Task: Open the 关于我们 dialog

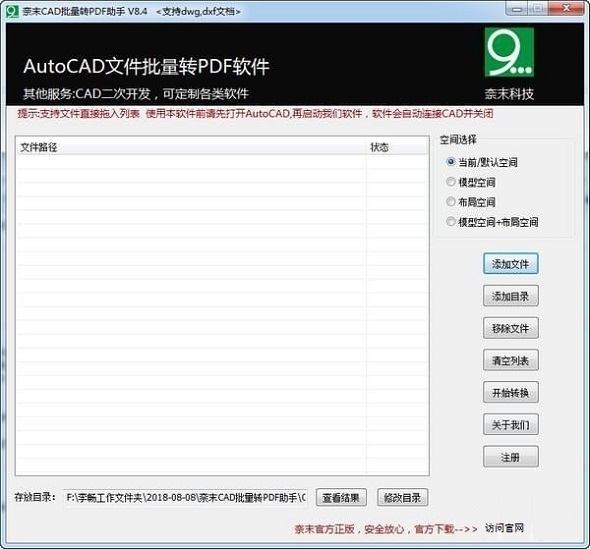Action: 511,424
